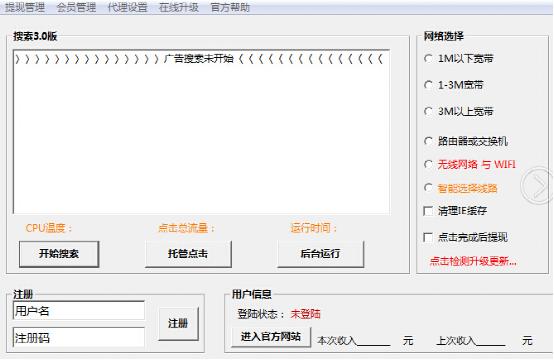Click the 运行时间 label
Screen dimensions: 554x360
314,228
